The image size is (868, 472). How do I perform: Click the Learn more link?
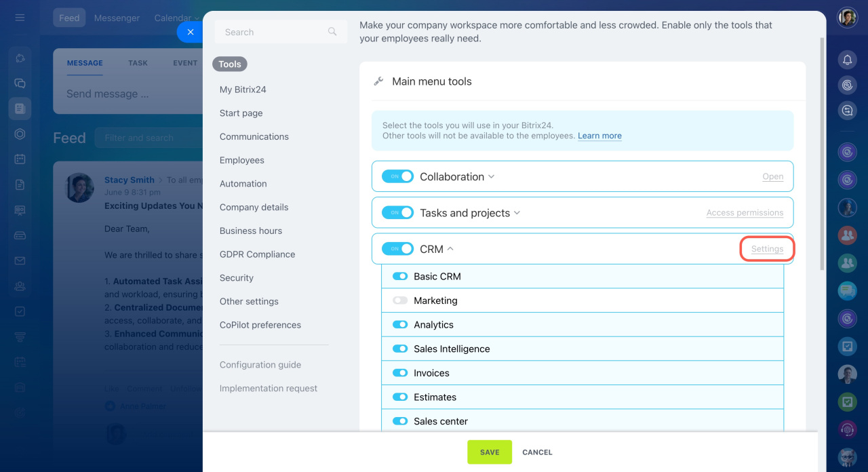[599, 136]
